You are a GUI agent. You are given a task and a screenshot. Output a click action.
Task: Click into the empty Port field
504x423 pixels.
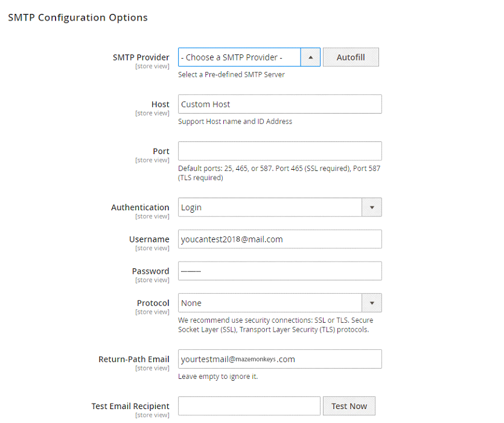coord(279,151)
